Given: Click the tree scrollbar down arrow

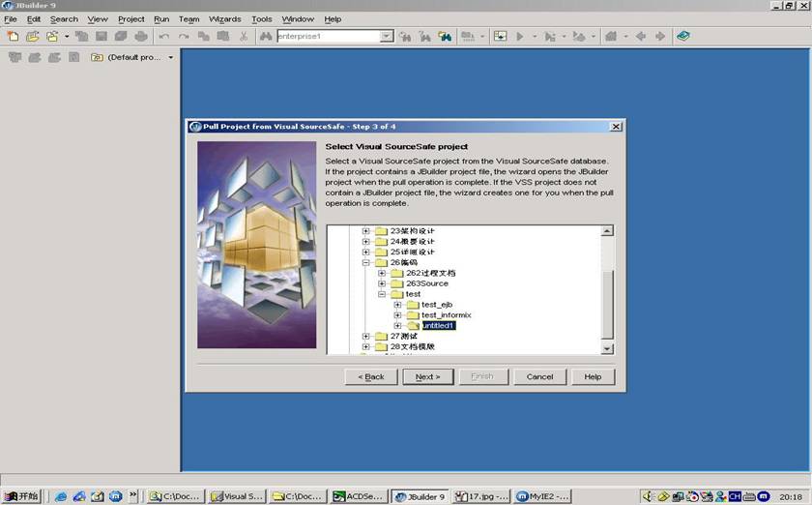Looking at the screenshot, I should [607, 349].
